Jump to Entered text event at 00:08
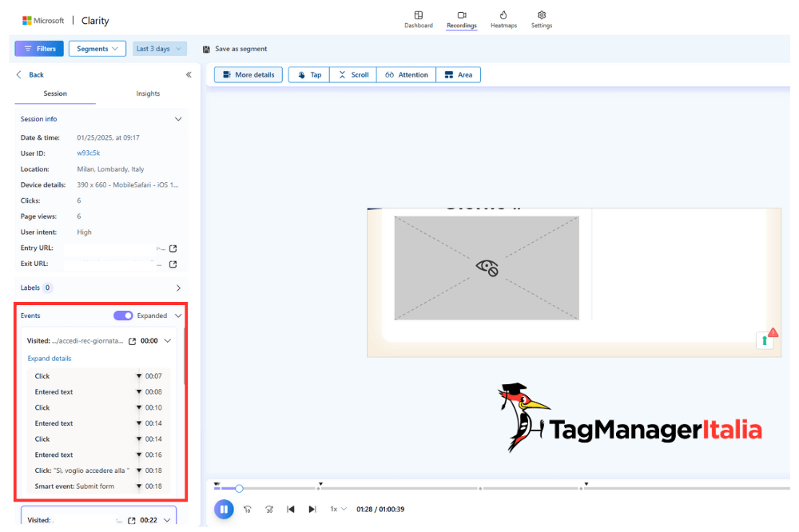 97,392
